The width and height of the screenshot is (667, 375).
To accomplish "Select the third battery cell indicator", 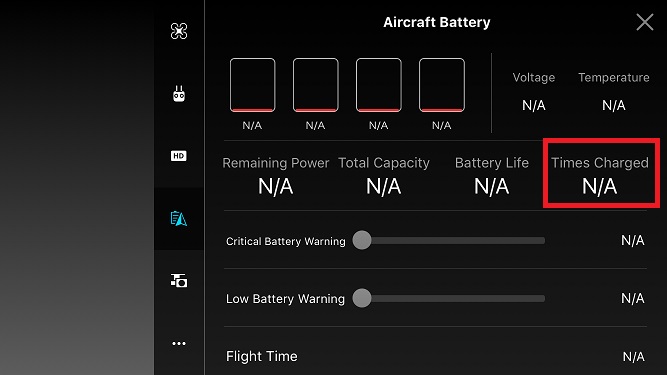I will pyautogui.click(x=379, y=85).
